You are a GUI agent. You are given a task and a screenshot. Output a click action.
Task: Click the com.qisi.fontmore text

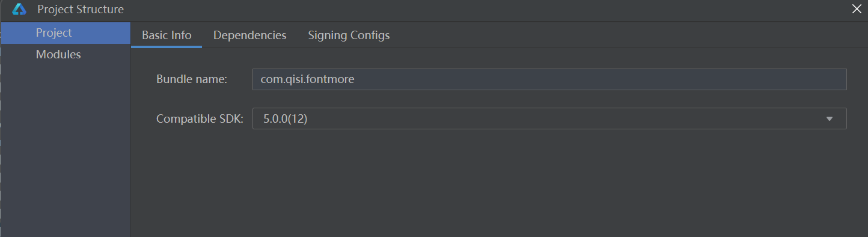(x=307, y=79)
